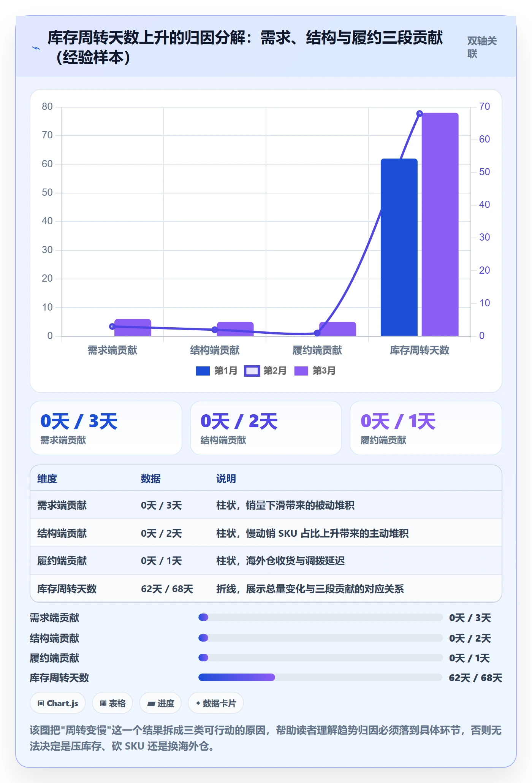Toggle the 第1月 legend item

tap(217, 371)
